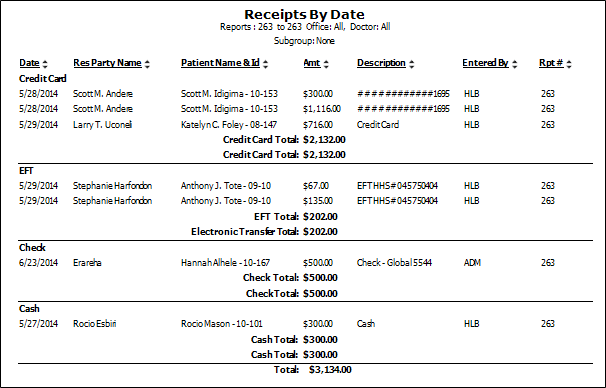Click sort arrows beside Description header

pos(412,64)
